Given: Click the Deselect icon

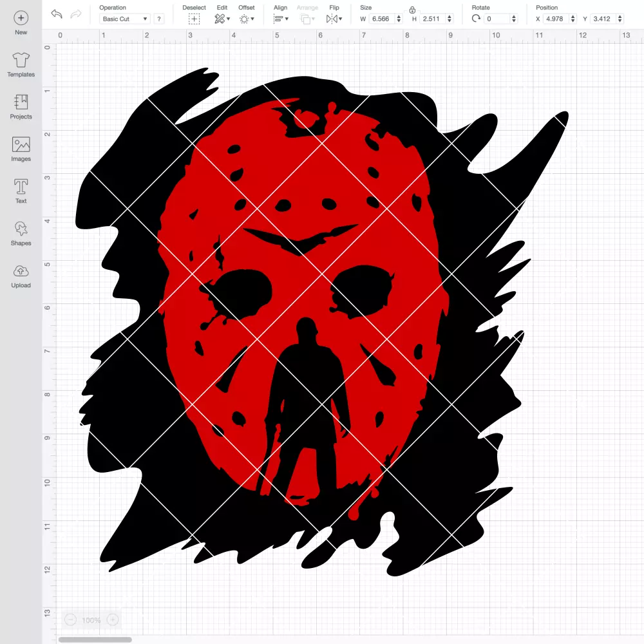Looking at the screenshot, I should pyautogui.click(x=194, y=19).
